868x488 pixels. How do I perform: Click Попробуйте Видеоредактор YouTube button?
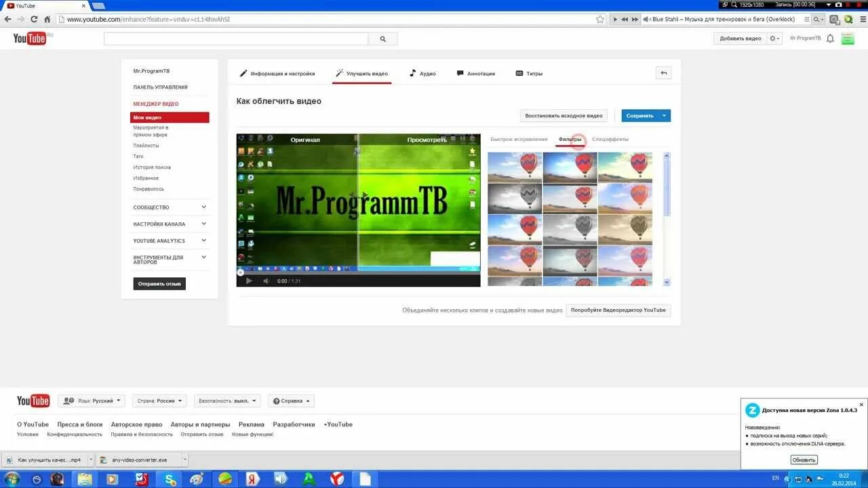tap(618, 310)
